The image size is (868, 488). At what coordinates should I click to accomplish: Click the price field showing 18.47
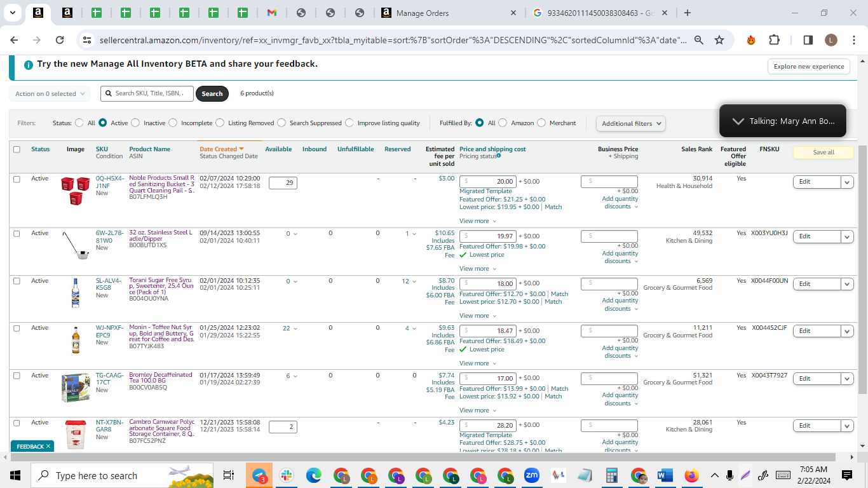pyautogui.click(x=488, y=331)
